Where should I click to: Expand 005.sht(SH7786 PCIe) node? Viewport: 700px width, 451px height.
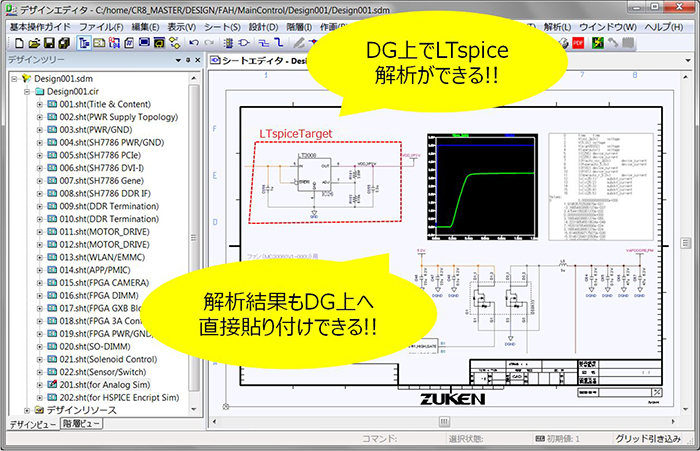(39, 155)
